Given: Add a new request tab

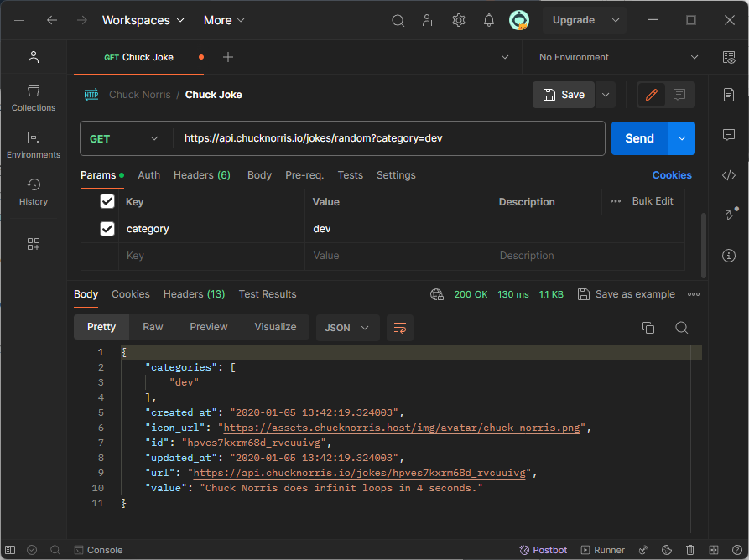Looking at the screenshot, I should (x=228, y=57).
